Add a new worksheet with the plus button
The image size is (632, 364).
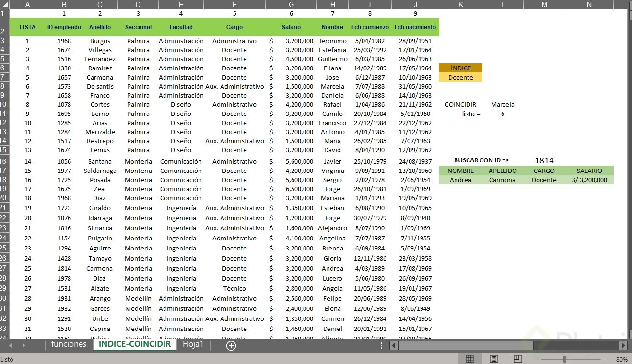click(231, 345)
